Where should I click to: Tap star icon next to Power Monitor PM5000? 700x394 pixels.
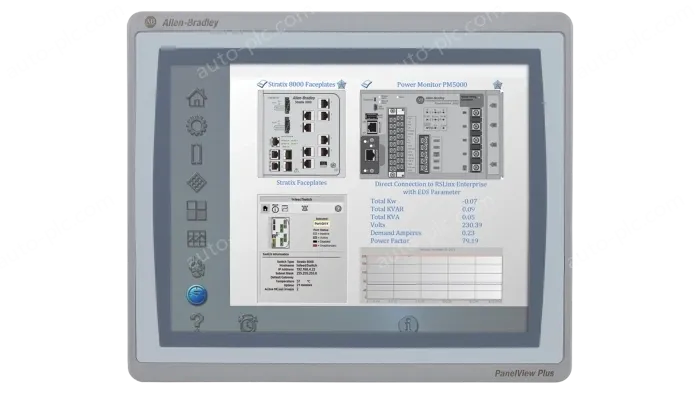[497, 84]
